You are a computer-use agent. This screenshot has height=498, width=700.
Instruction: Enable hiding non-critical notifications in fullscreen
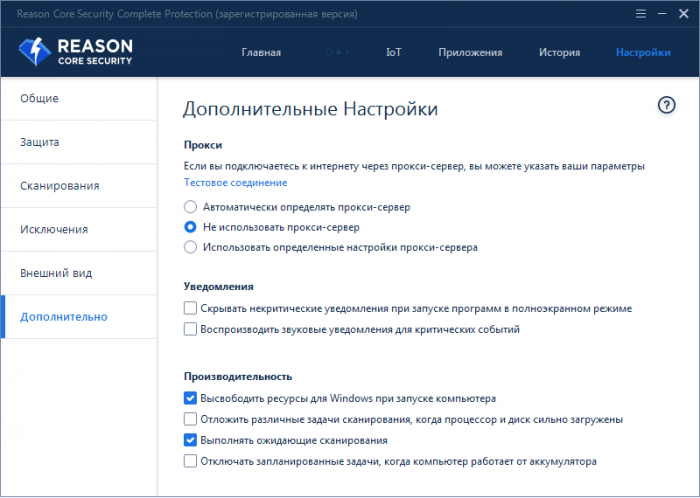tap(191, 309)
